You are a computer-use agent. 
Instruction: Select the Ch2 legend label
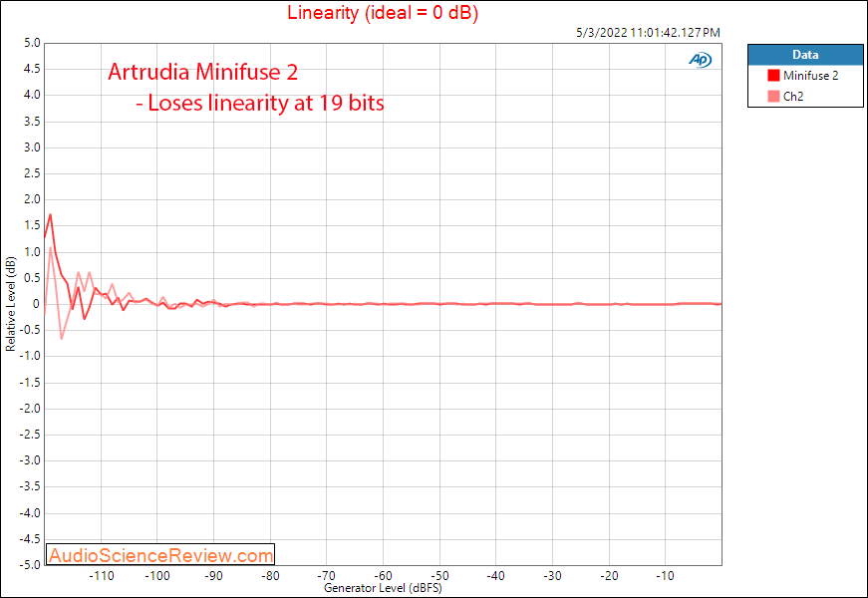click(793, 97)
